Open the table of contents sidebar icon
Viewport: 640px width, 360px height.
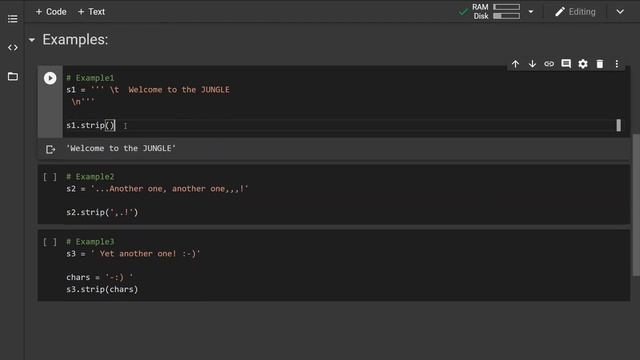tap(13, 19)
